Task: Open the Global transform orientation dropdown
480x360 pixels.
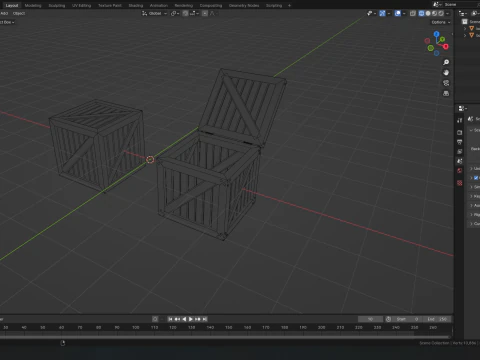Action: click(x=154, y=13)
